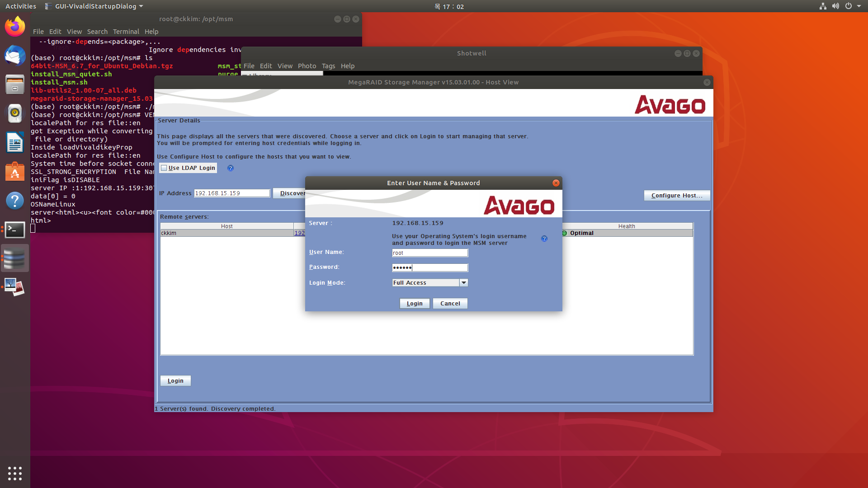This screenshot has height=488, width=868.
Task: Open Shotwell's Help menu
Action: (x=348, y=66)
